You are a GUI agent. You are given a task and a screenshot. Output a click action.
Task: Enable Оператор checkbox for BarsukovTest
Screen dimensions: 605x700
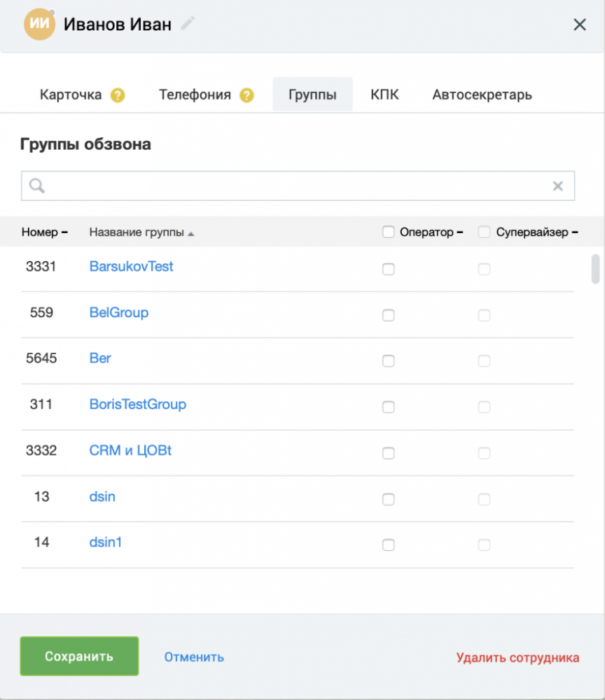pyautogui.click(x=389, y=269)
